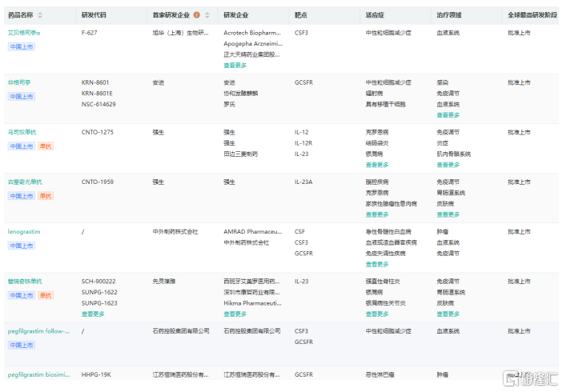Expand 查看更多 under 替瑞奇珠单抗 研发代码 list
This screenshot has width=563, height=392.
93,314
